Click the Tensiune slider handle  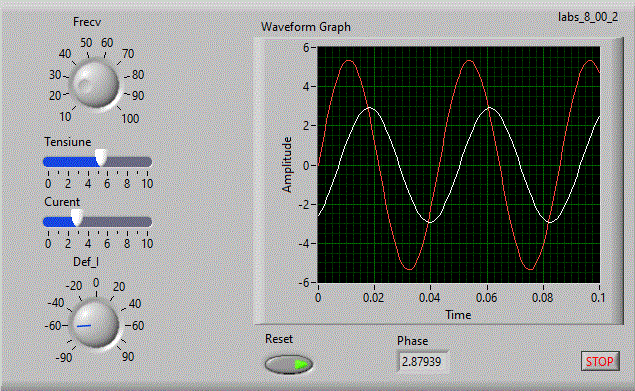click(x=101, y=158)
